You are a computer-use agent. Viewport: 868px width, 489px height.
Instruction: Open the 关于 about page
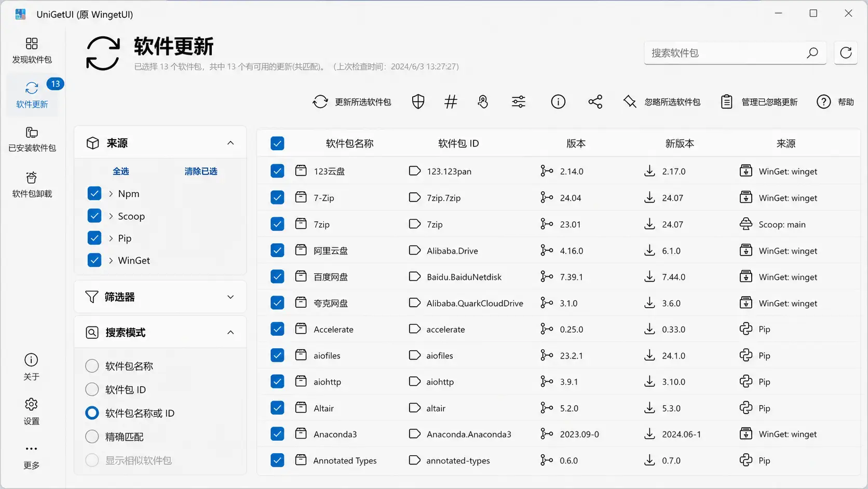(31, 367)
